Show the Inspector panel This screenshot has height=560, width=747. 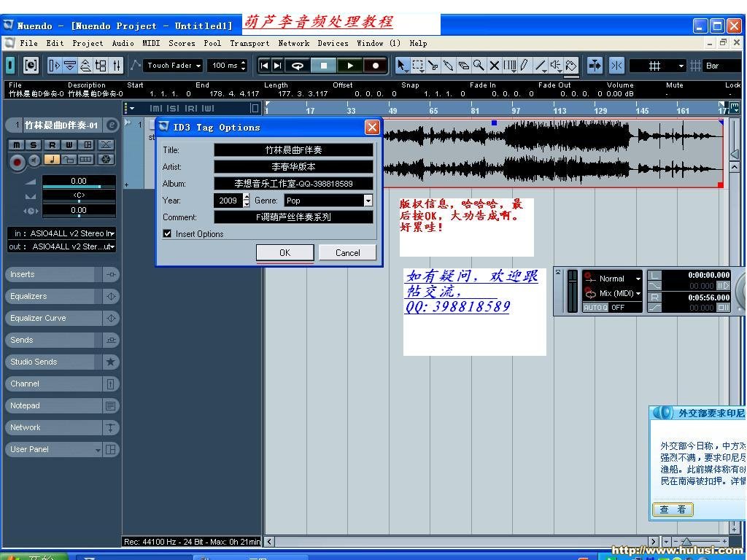[x=55, y=65]
